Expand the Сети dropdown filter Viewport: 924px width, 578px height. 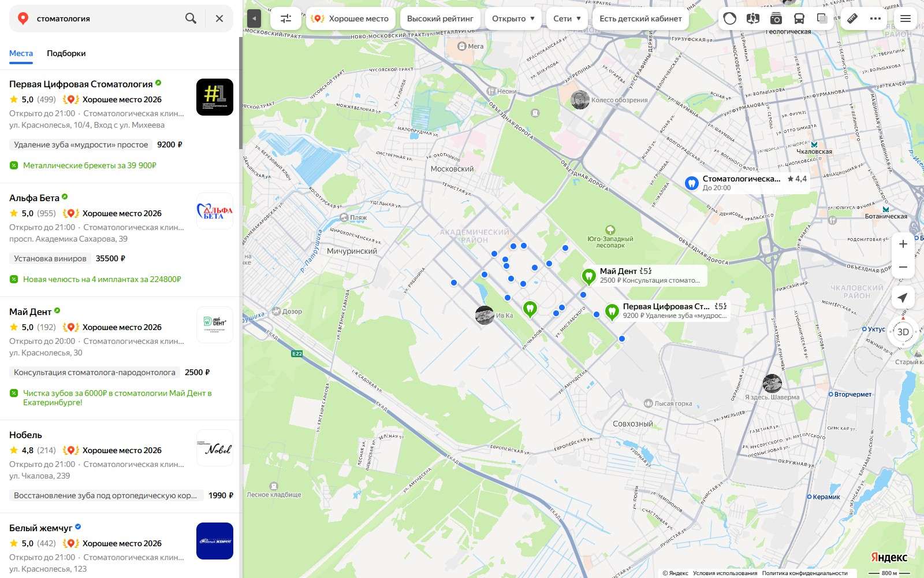[x=567, y=18]
